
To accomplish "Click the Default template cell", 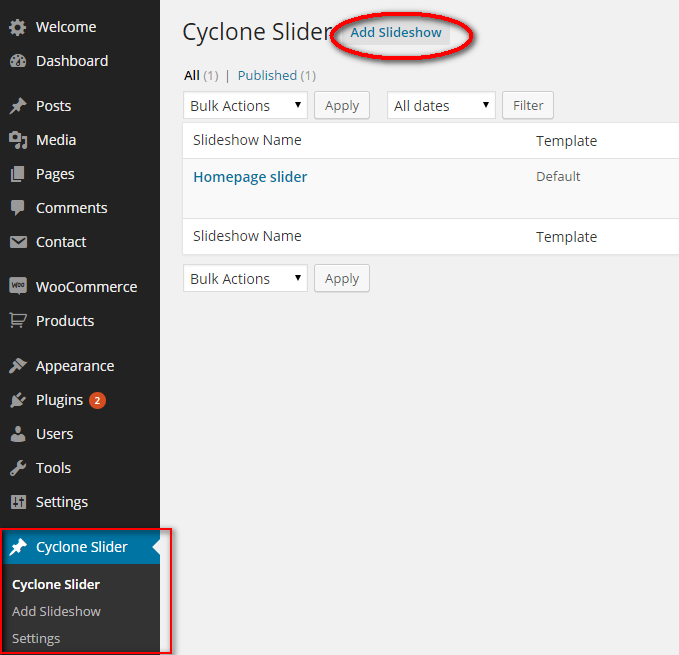I will pyautogui.click(x=558, y=177).
